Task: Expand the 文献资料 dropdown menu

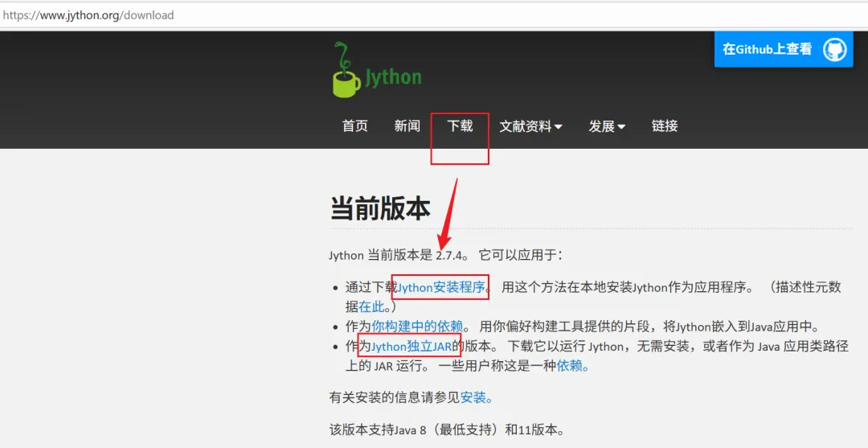Action: (531, 127)
